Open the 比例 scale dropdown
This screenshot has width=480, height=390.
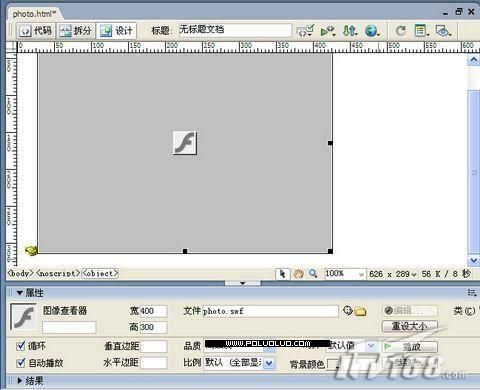coord(269,363)
